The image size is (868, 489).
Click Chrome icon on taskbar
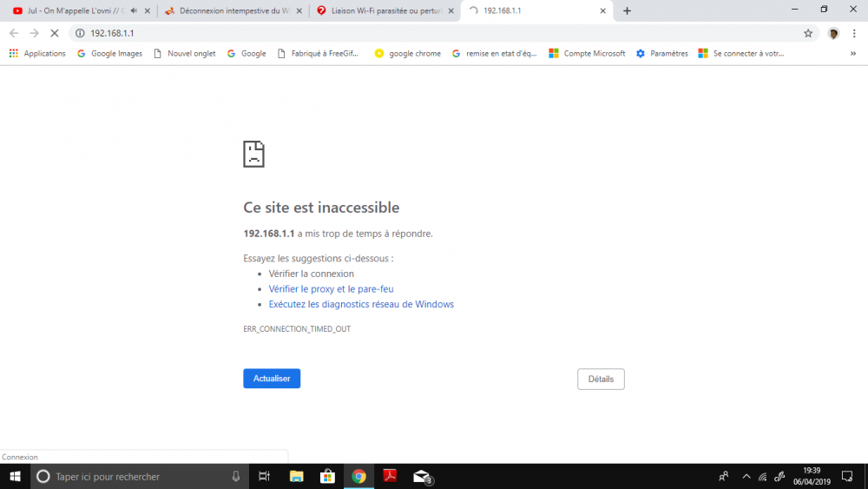(358, 476)
